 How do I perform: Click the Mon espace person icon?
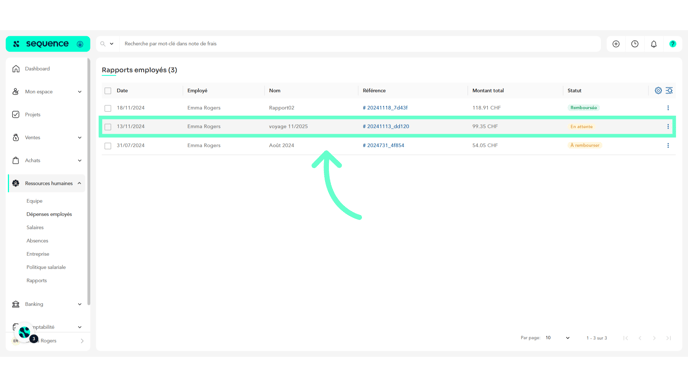click(16, 92)
